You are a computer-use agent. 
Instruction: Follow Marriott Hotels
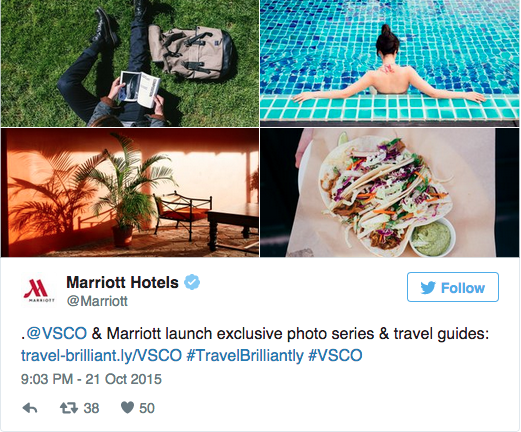pos(453,287)
